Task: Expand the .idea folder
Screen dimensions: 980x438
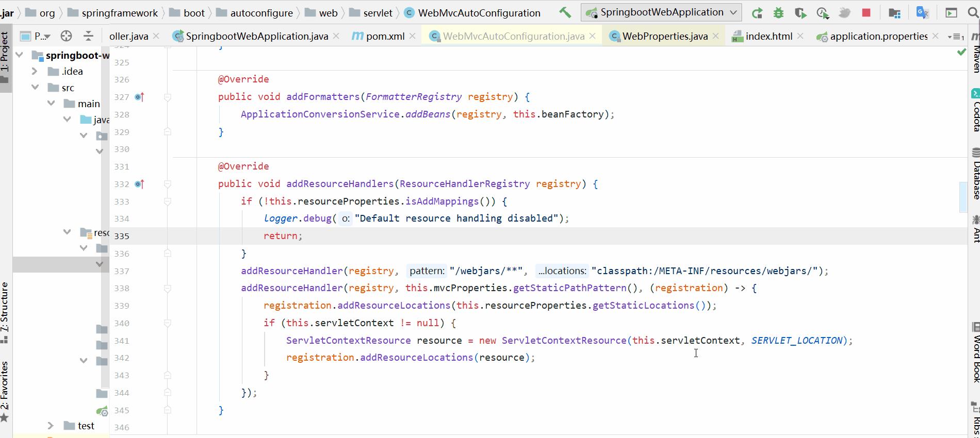Action: pos(35,71)
